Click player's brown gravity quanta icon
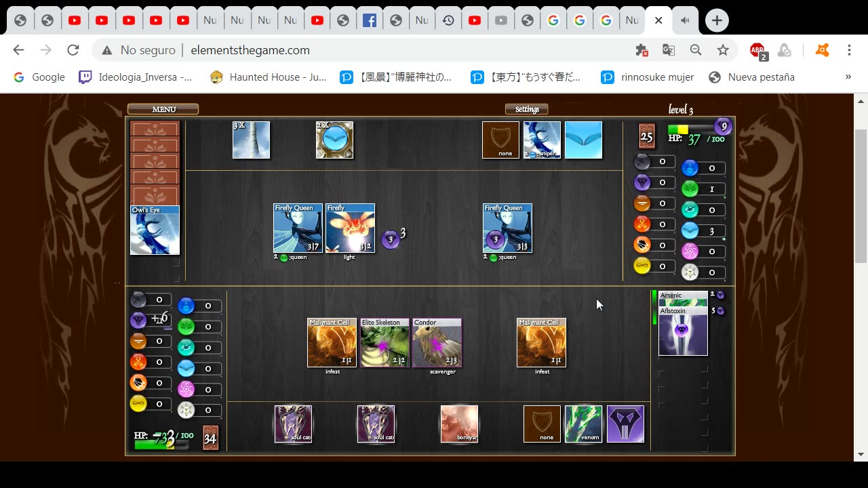868x488 pixels. click(138, 341)
